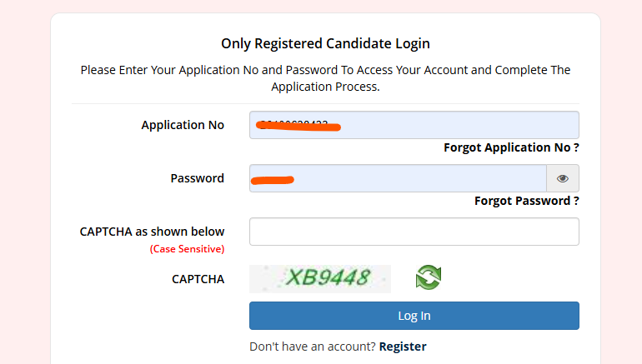Open the Register link
The height and width of the screenshot is (364, 642).
(x=403, y=347)
